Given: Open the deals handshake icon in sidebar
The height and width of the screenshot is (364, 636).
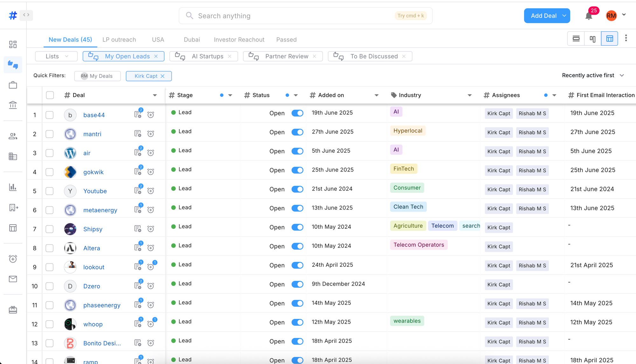Looking at the screenshot, I should (x=13, y=65).
